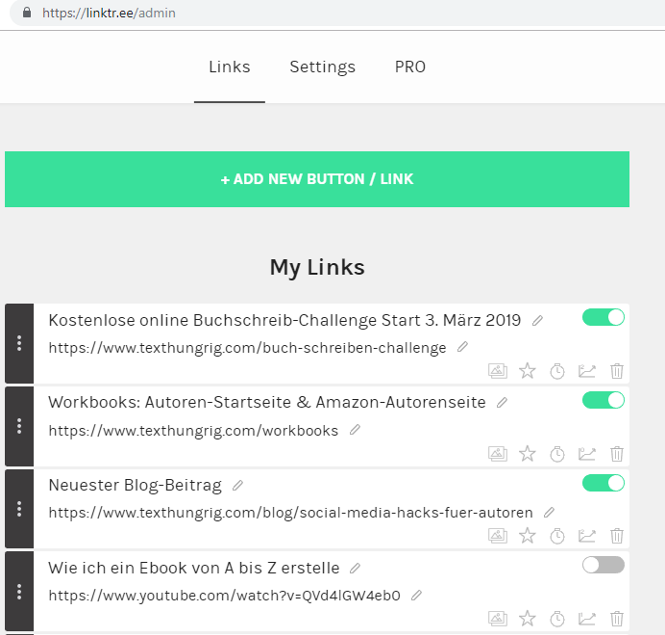Schedule the Ebook von A bis Z link
This screenshot has height=635, width=665.
pyautogui.click(x=557, y=619)
